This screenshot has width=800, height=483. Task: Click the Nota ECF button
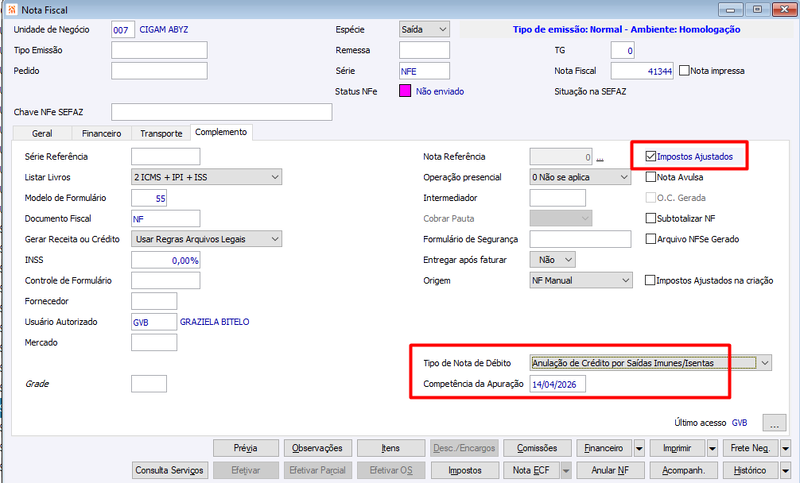(x=531, y=470)
